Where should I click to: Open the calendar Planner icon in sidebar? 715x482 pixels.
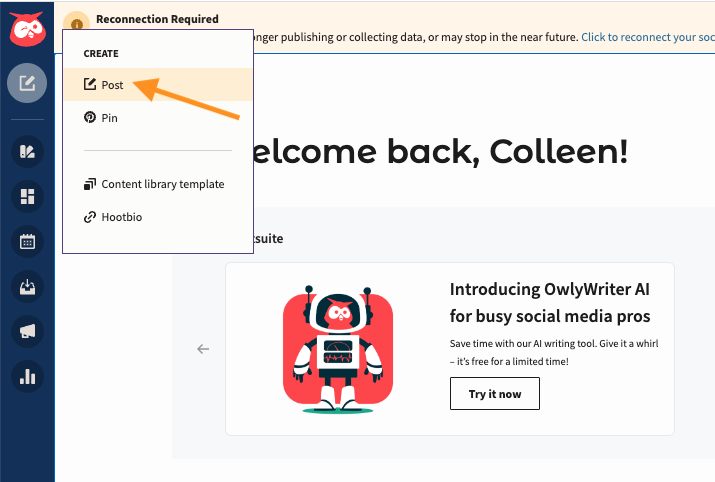point(27,241)
